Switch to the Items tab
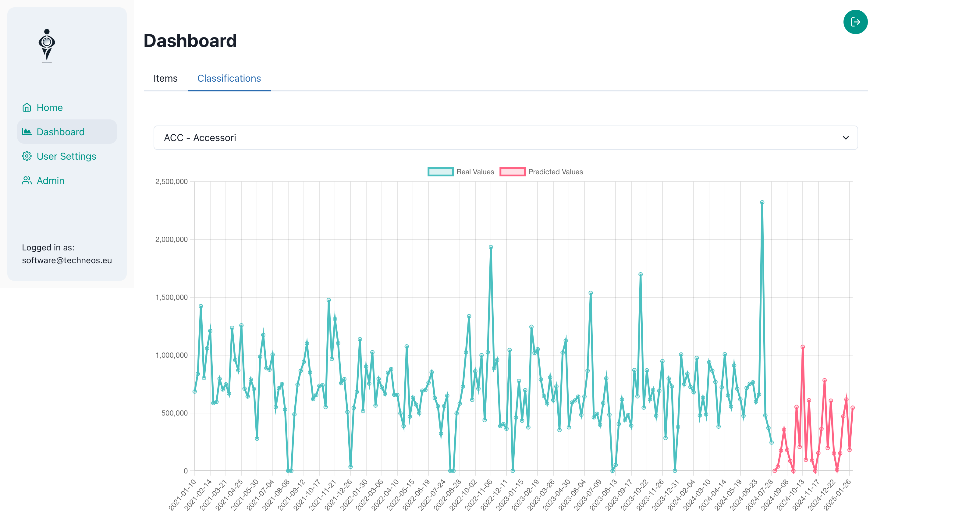Image resolution: width=980 pixels, height=524 pixels. coord(165,78)
